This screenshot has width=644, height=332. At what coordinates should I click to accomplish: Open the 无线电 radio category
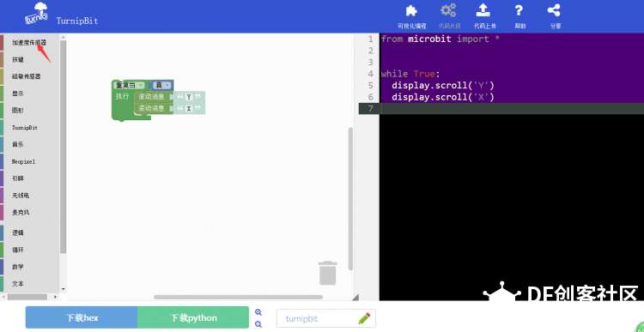[x=21, y=196]
